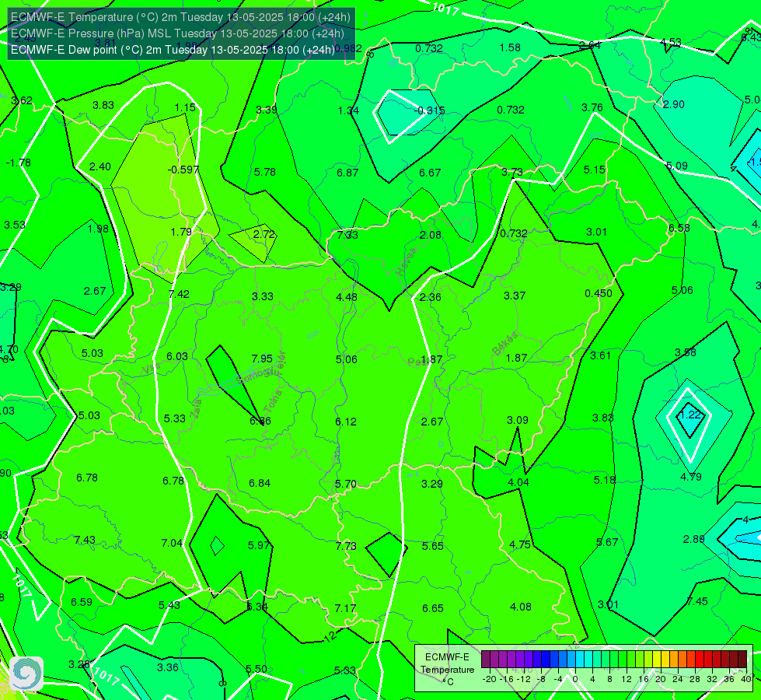Click the legend tick label -20
Screen dimensions: 761x700
click(x=490, y=679)
